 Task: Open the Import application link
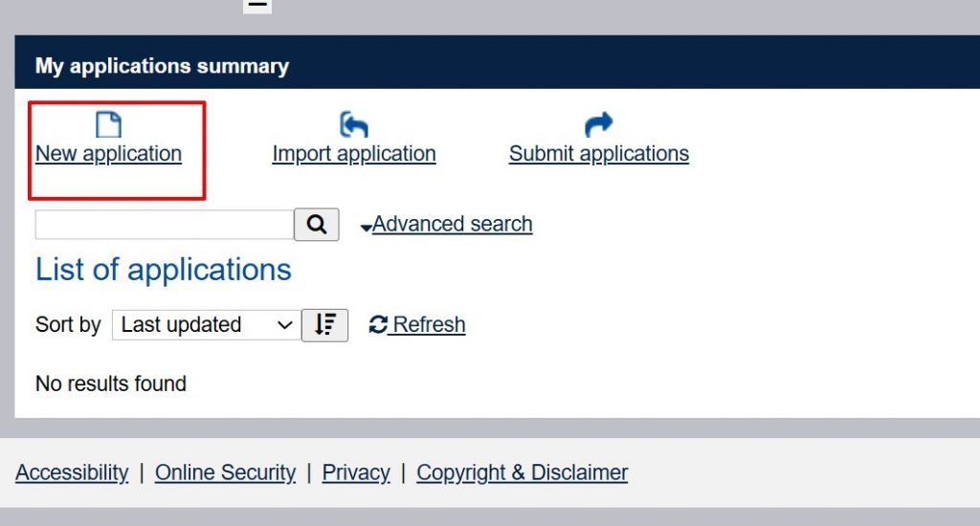click(x=354, y=154)
